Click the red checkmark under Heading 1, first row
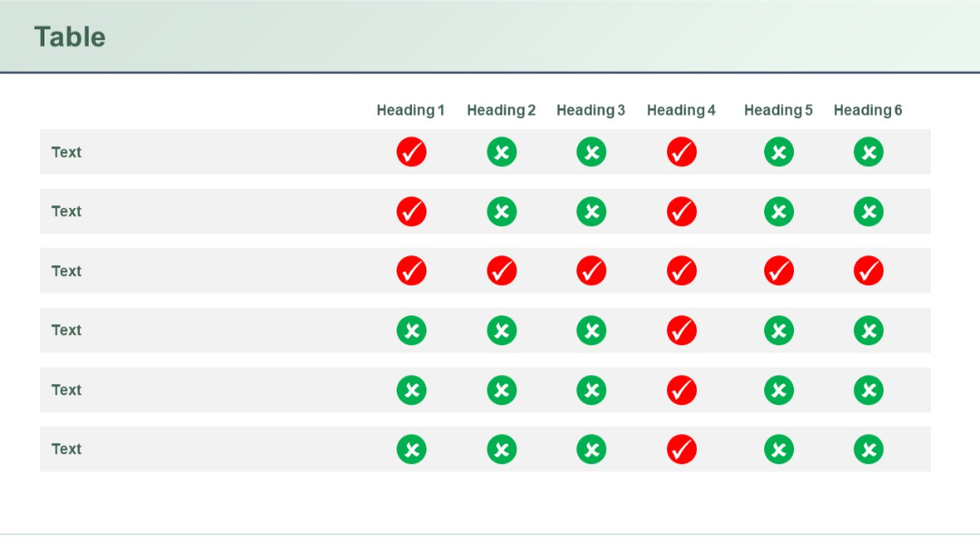Screen dimensions: 980x552 point(411,153)
